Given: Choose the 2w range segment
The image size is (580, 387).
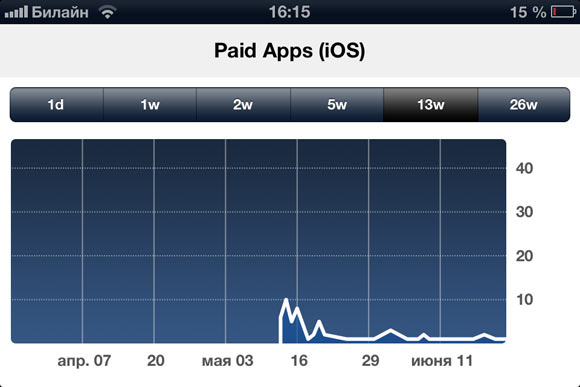Looking at the screenshot, I should click(243, 105).
